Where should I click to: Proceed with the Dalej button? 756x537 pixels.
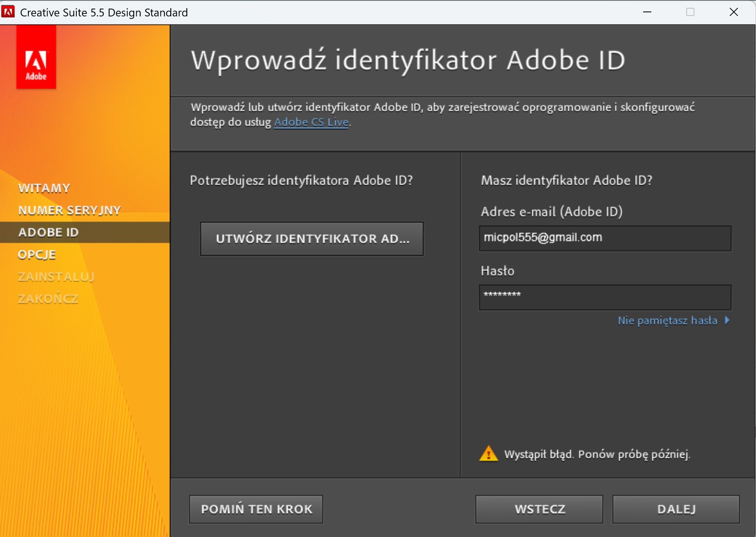[x=676, y=509]
